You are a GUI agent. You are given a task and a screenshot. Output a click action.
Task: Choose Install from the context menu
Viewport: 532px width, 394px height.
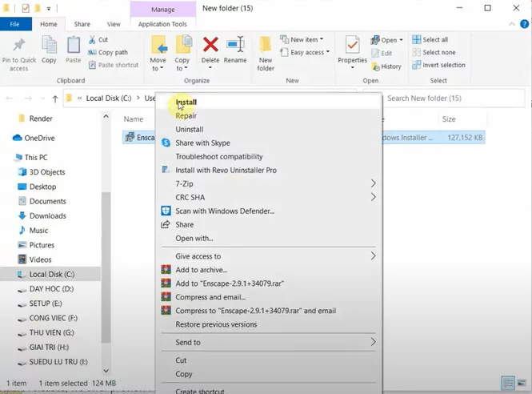[x=186, y=103]
